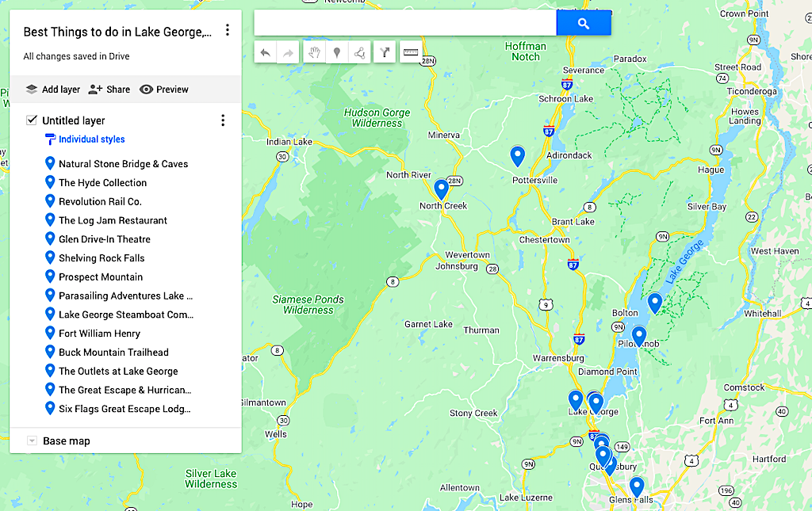Click the pin icon beside Revolution Rail Co.

[50, 201]
